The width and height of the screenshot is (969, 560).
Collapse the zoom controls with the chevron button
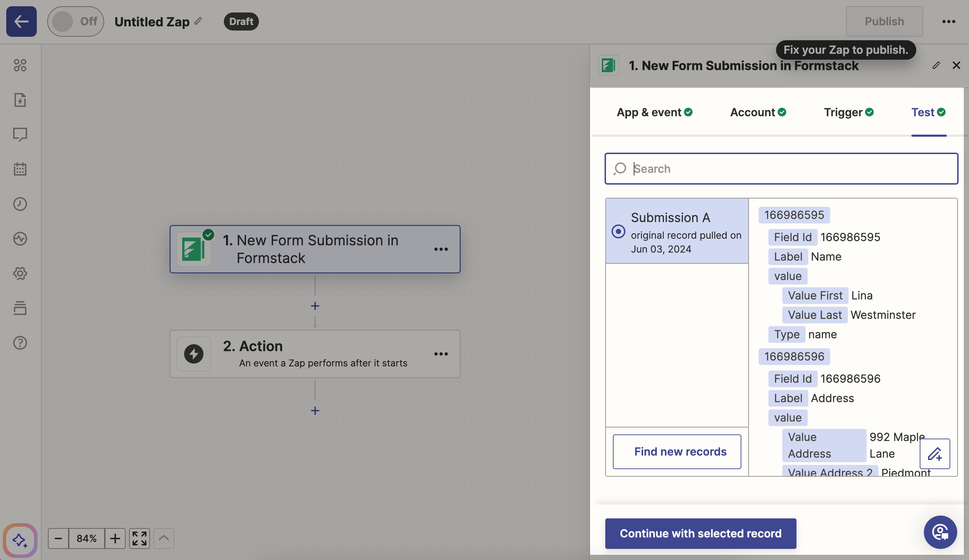click(163, 538)
